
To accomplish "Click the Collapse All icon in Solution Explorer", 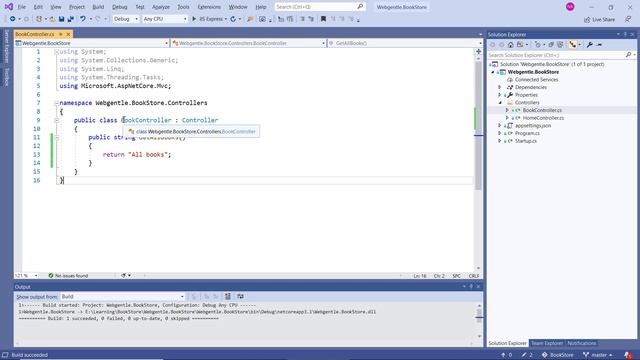I will pos(551,44).
